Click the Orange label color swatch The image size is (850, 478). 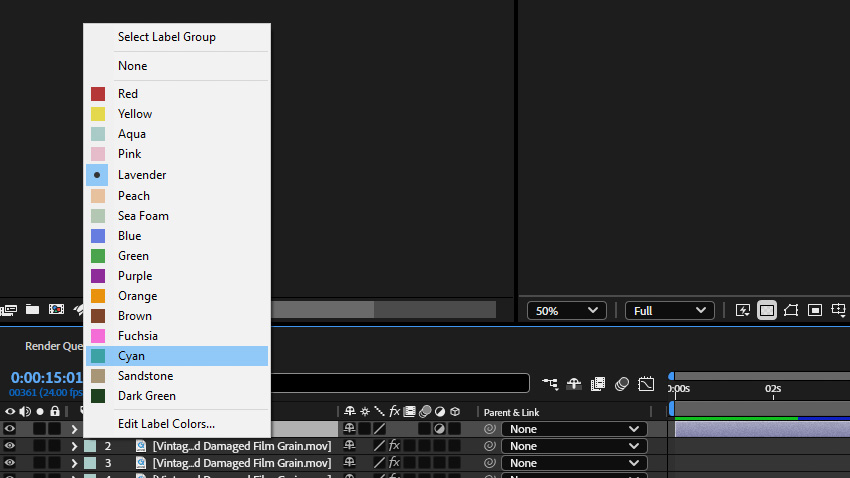click(x=98, y=296)
